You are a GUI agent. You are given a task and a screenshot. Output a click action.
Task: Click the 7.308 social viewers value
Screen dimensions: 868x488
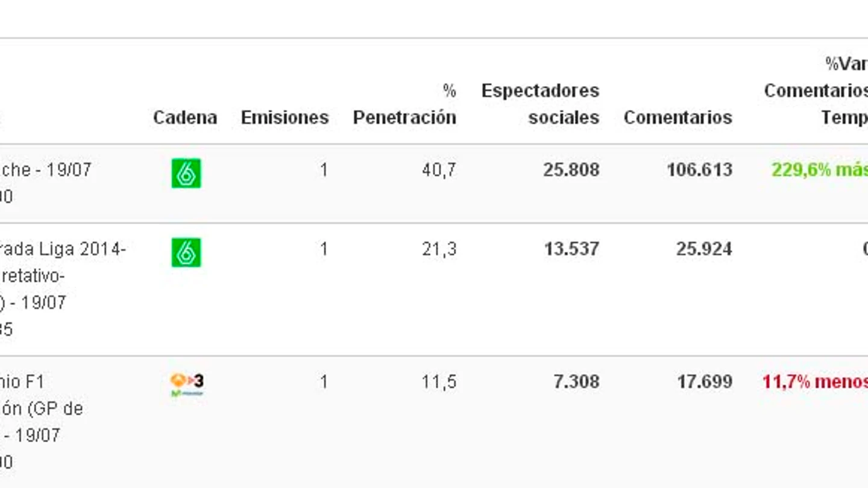(x=576, y=382)
